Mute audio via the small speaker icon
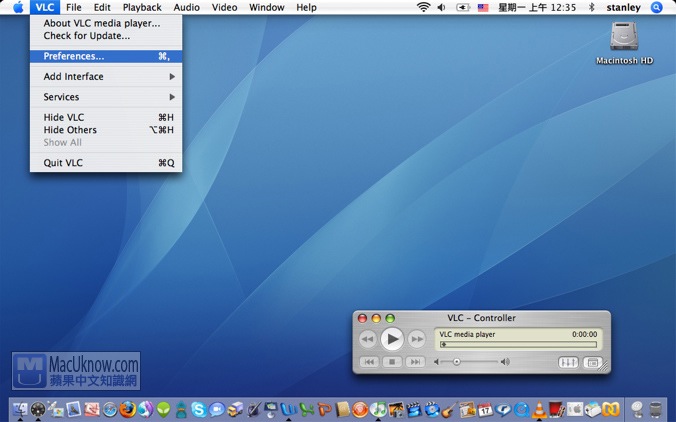Screen dimensions: 676x422 pyautogui.click(x=436, y=362)
